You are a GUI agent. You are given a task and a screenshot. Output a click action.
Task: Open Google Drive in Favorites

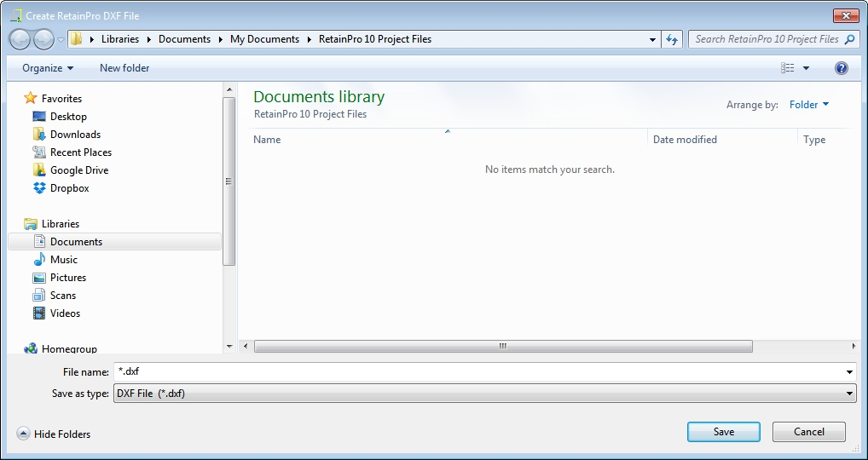coord(78,170)
